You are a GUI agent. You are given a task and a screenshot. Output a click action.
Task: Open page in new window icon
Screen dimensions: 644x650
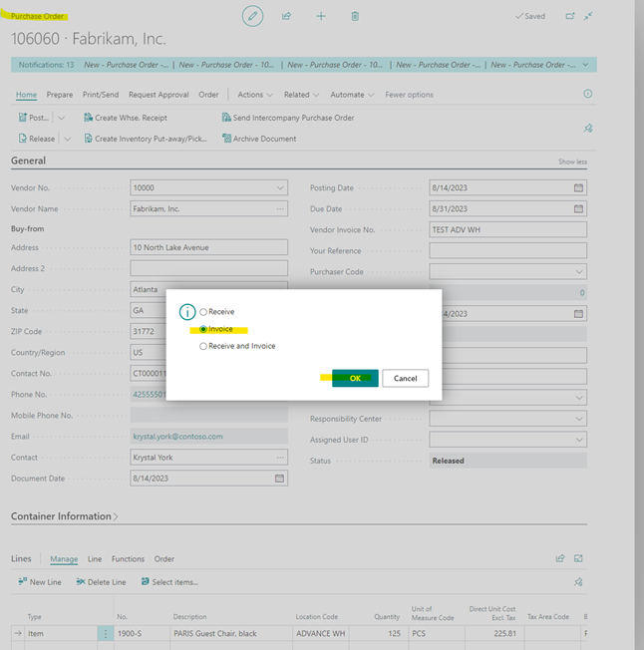pos(570,16)
